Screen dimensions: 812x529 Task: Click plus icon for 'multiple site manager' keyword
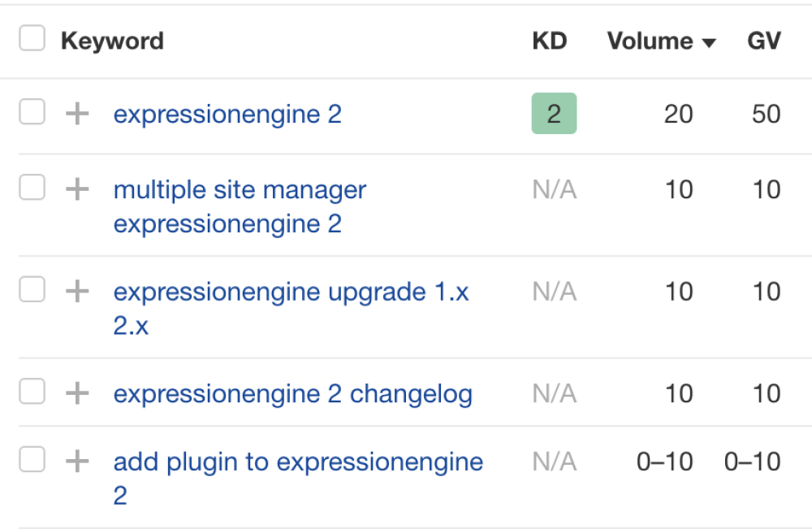77,190
